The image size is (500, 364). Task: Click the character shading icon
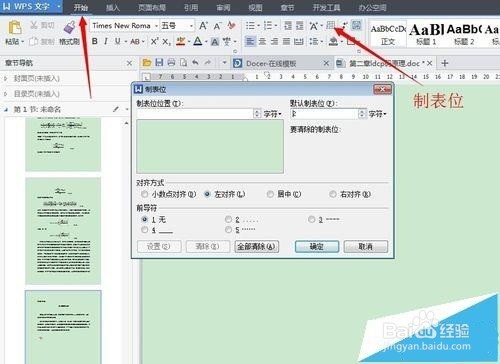coord(215,42)
